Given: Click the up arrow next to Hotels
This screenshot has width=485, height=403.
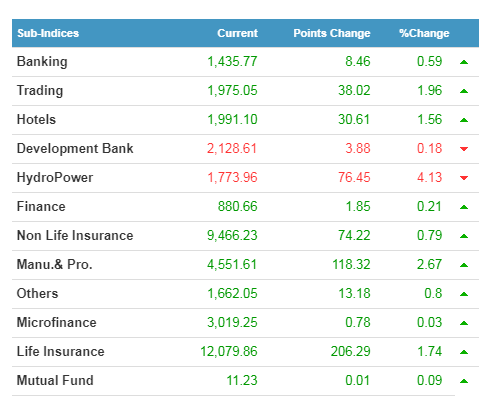Looking at the screenshot, I should click(x=464, y=120).
